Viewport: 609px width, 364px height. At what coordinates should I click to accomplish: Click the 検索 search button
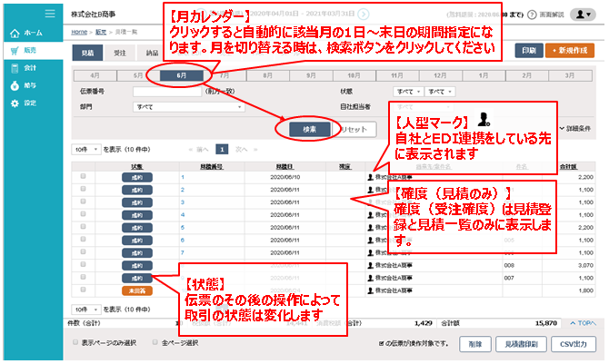(310, 130)
